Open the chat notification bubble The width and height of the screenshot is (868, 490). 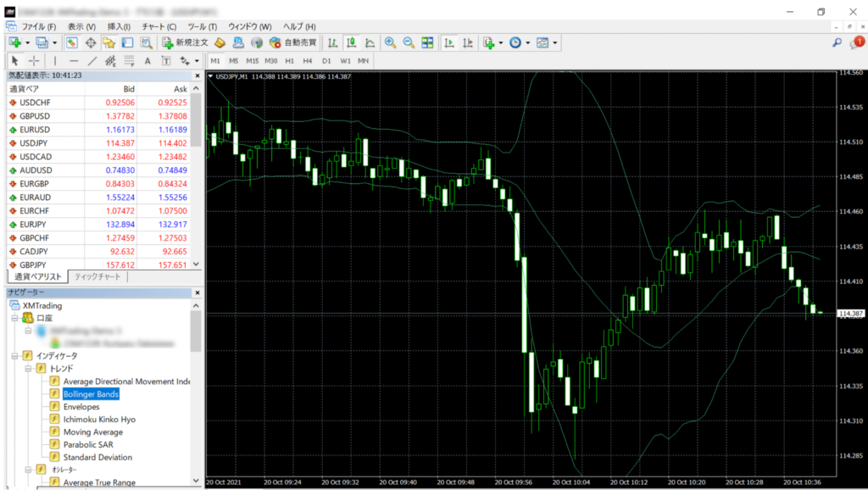(856, 42)
